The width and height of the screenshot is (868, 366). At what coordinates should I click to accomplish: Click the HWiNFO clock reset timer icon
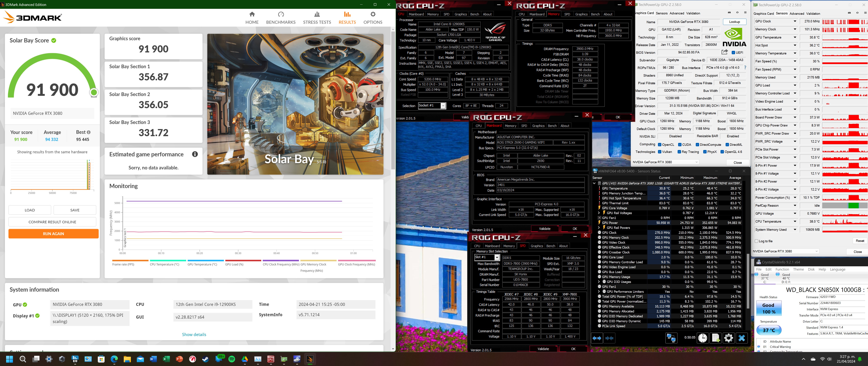(x=703, y=338)
